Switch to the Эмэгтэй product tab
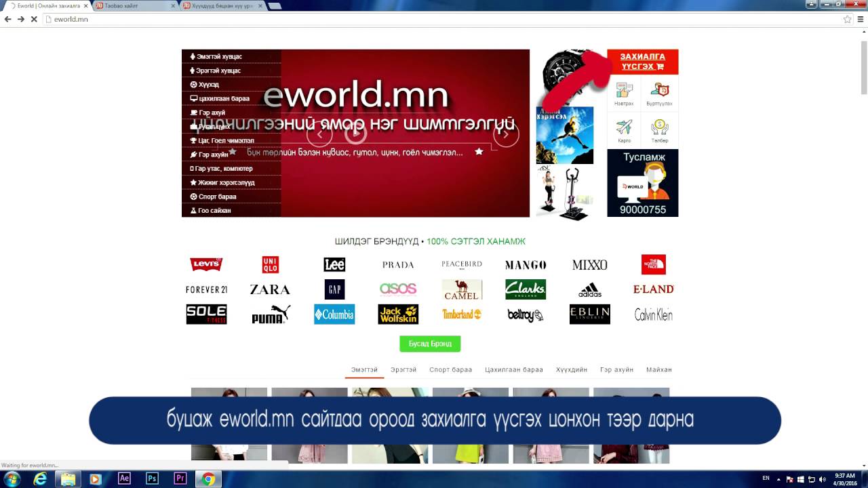 (x=364, y=370)
